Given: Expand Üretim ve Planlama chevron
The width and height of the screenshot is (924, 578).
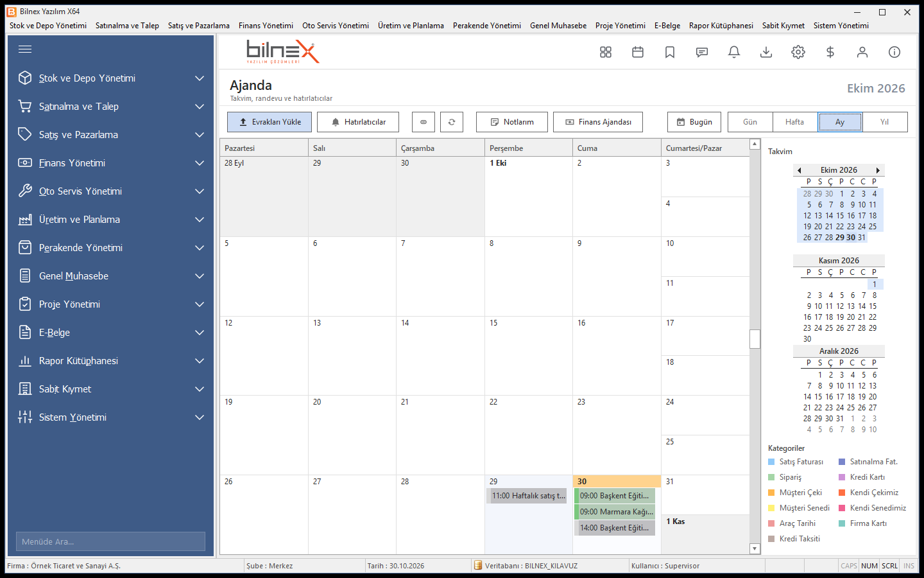Looking at the screenshot, I should 200,220.
